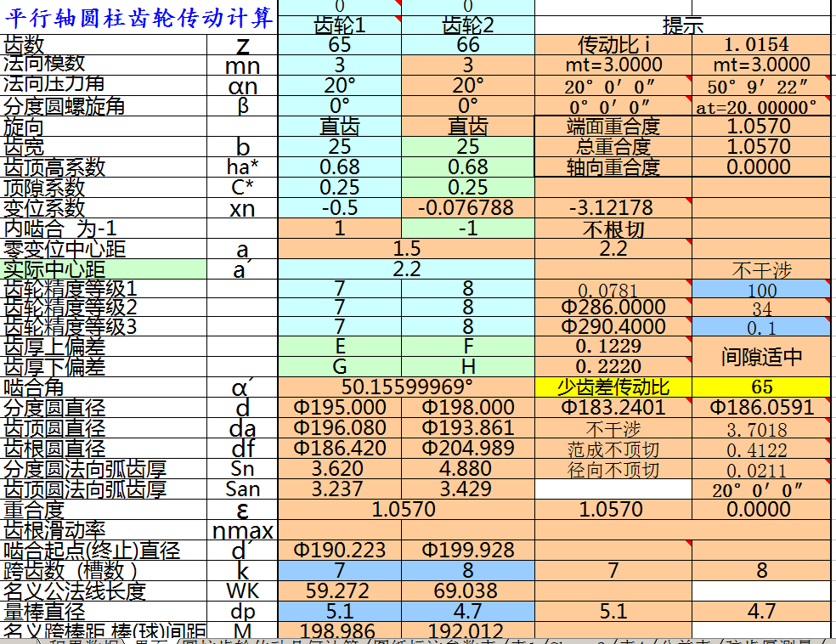Click 齿顶圆直径 value Φ196.080
The width and height of the screenshot is (836, 644).
[340, 427]
